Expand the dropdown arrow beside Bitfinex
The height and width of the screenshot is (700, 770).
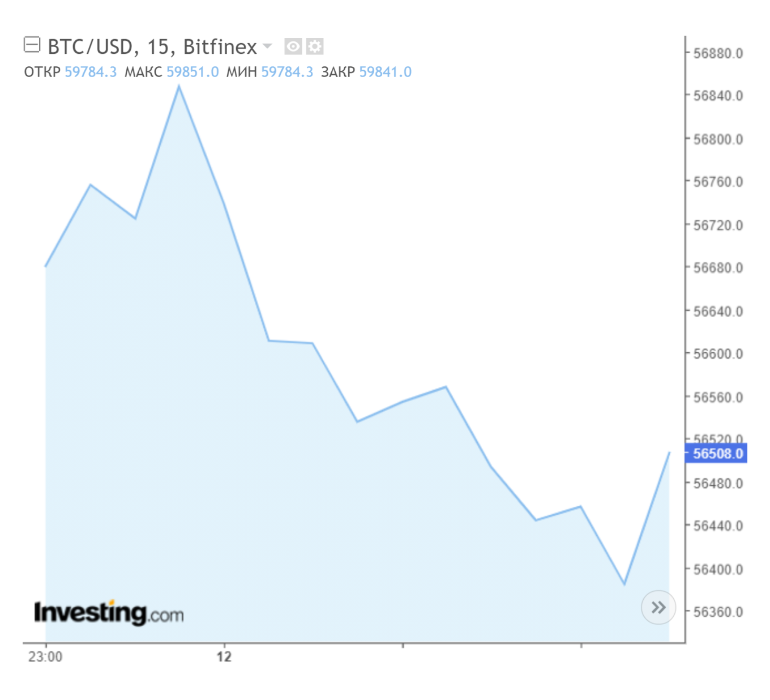[267, 46]
